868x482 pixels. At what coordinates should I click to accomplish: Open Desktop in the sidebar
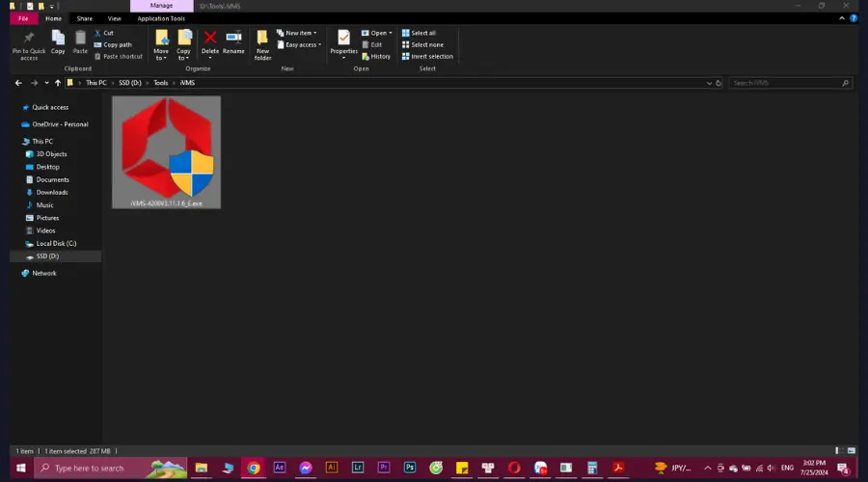pyautogui.click(x=47, y=167)
